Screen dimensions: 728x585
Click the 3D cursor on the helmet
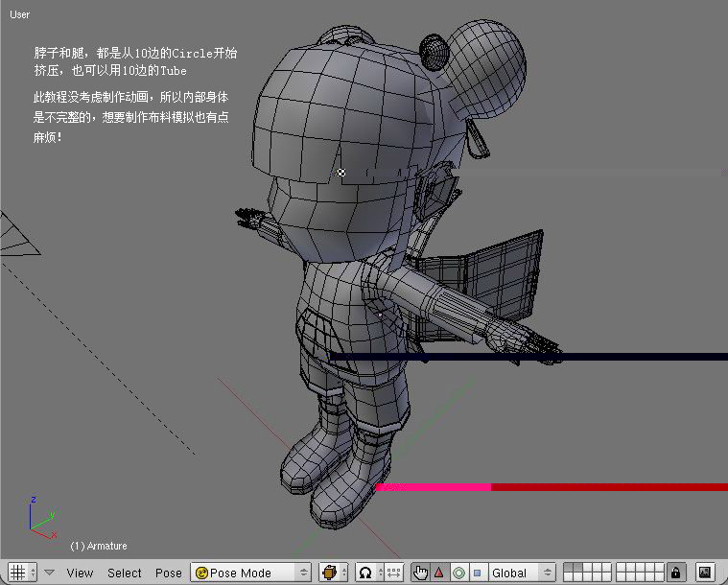(x=341, y=173)
